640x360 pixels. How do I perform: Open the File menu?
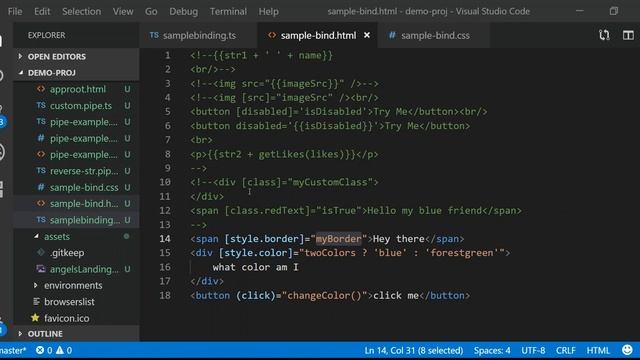tap(15, 11)
